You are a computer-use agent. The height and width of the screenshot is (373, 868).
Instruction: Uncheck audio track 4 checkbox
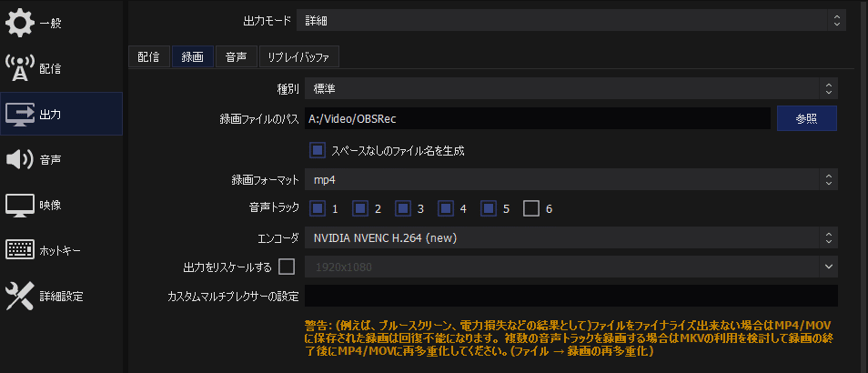click(x=446, y=208)
